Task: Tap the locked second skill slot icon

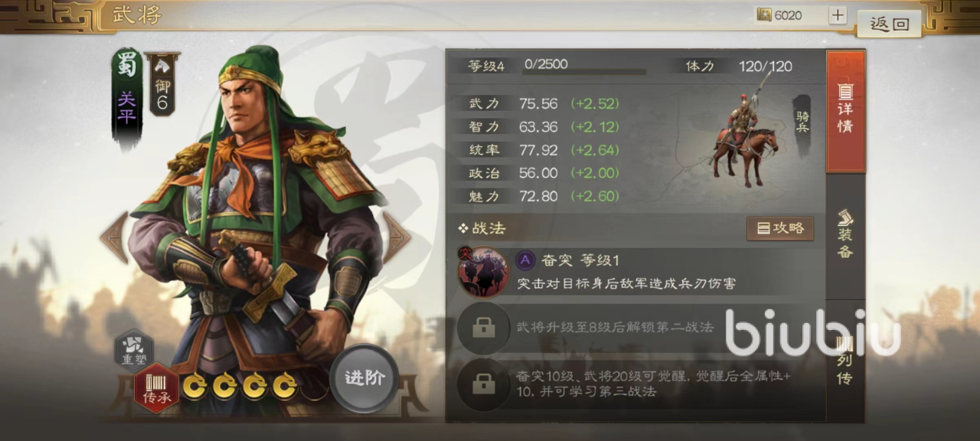Action: [x=483, y=328]
